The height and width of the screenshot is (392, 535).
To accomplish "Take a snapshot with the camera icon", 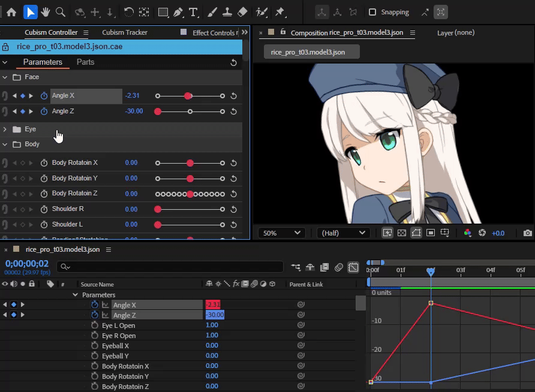I will (x=527, y=233).
